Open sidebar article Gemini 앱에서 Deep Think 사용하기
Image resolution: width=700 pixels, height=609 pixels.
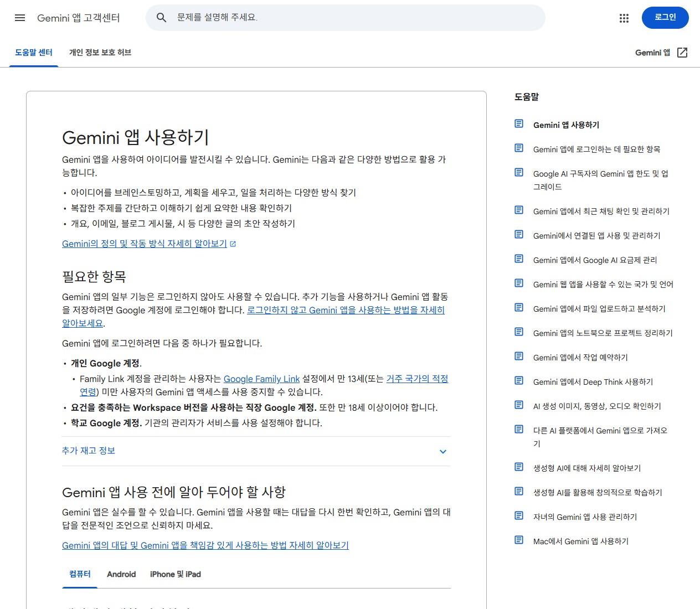(x=593, y=382)
